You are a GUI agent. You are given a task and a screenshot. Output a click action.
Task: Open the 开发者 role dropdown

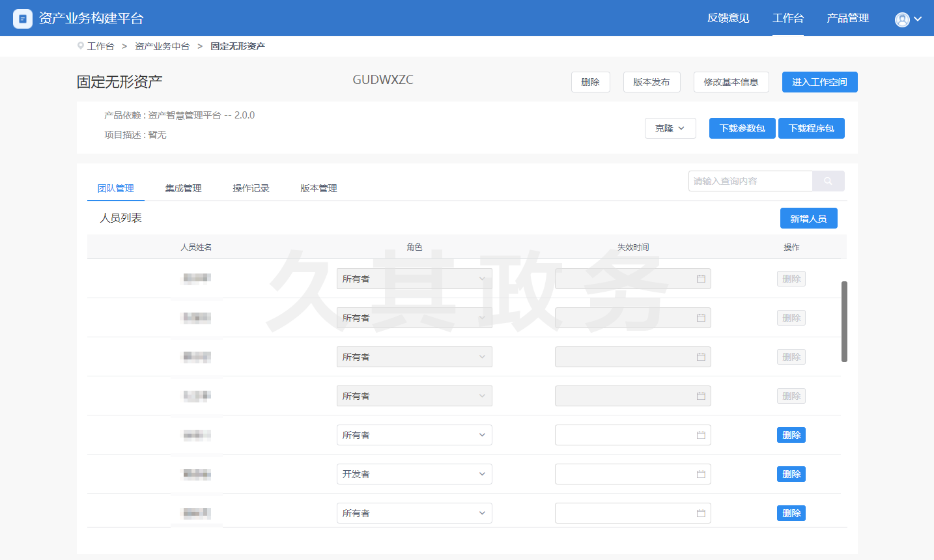click(x=414, y=474)
